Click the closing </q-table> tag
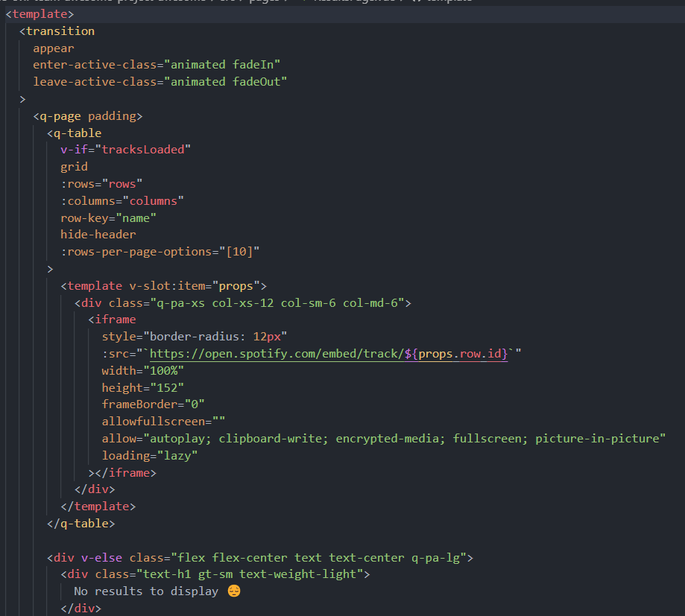Screen dimensions: 685x616 (x=81, y=524)
